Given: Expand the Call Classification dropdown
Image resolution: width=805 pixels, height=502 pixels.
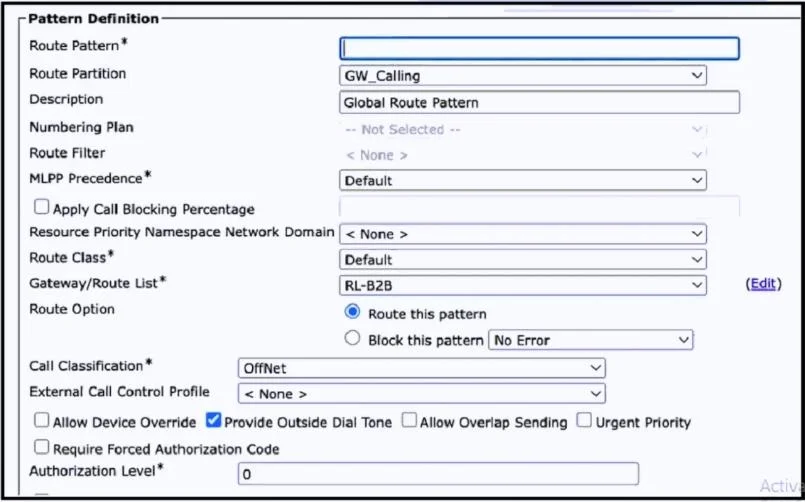Looking at the screenshot, I should click(421, 368).
